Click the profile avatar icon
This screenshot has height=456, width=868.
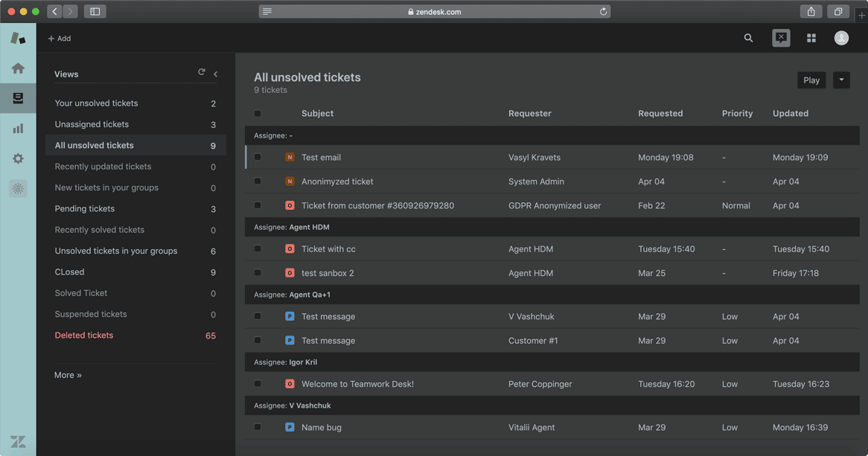click(840, 37)
